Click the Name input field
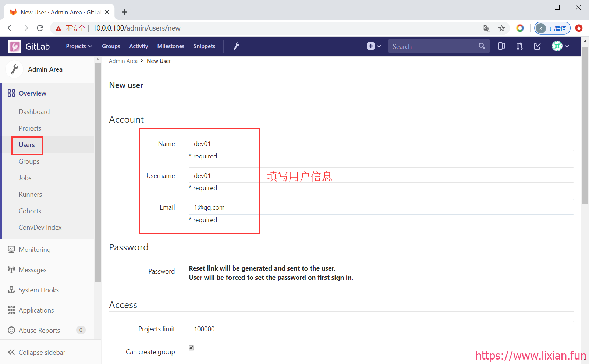The width and height of the screenshot is (589, 364). [381, 143]
